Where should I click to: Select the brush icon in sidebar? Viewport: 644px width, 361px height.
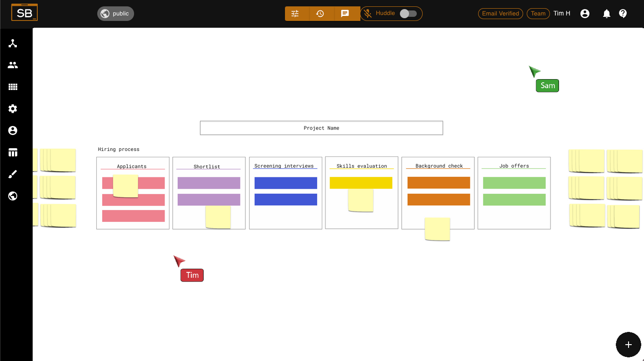(13, 174)
